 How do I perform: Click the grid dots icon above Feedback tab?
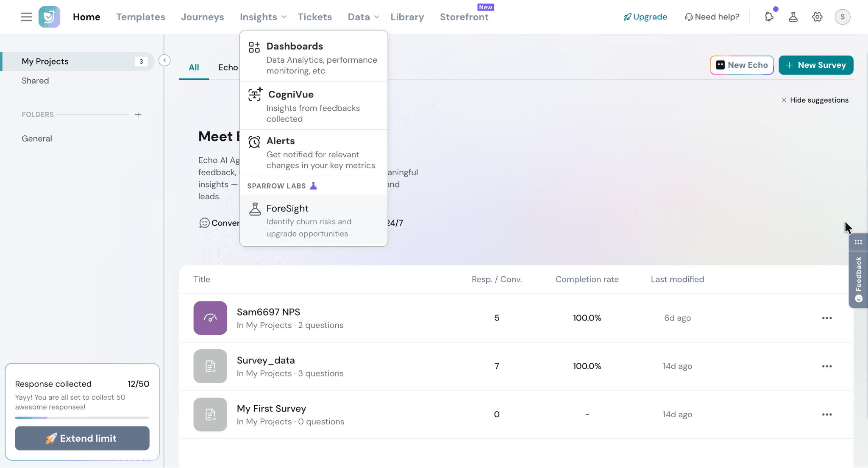[x=858, y=242]
